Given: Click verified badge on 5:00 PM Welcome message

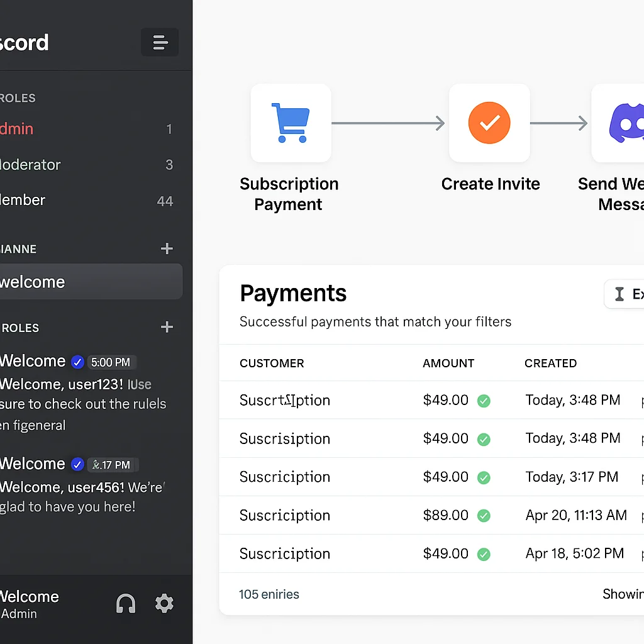Looking at the screenshot, I should pyautogui.click(x=77, y=362).
